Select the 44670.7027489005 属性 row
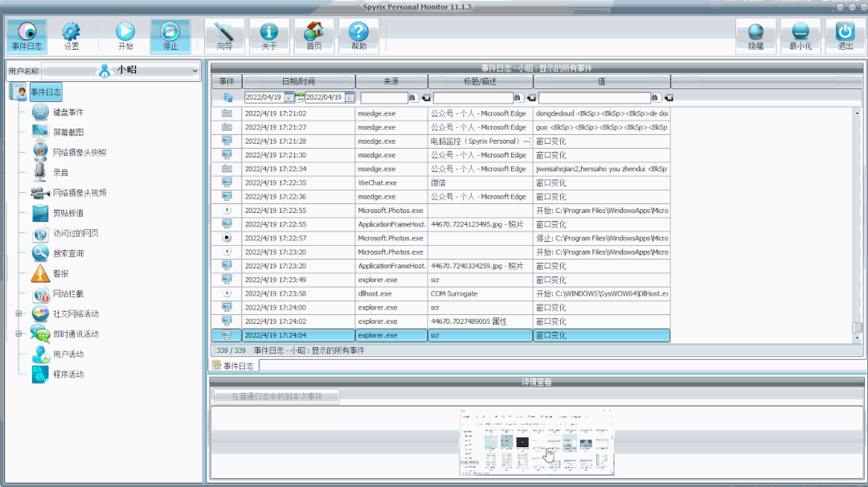 pos(441,321)
